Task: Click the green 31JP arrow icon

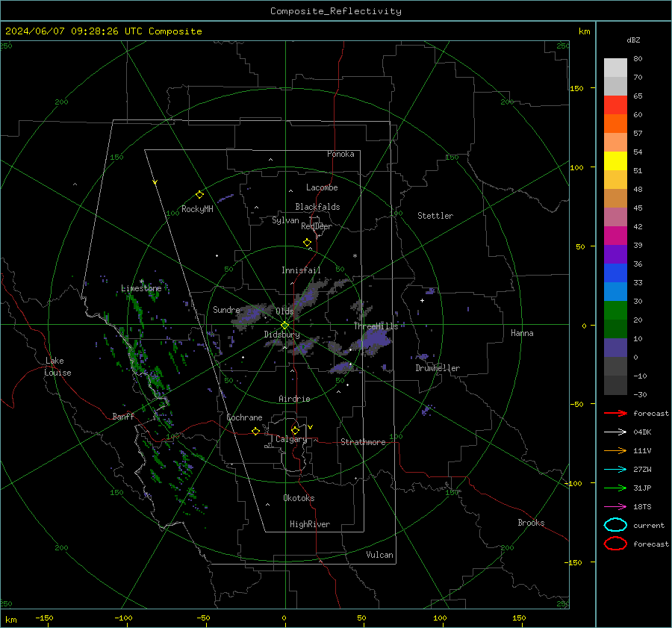Action: [x=615, y=488]
